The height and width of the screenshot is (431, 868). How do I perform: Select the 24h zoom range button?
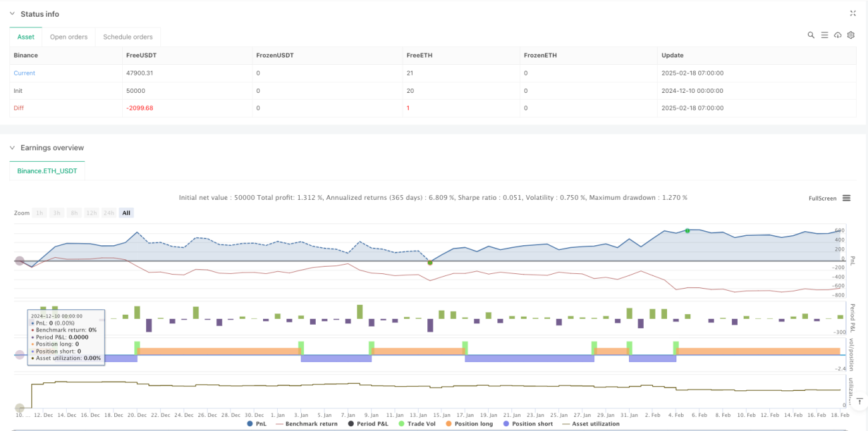(109, 212)
